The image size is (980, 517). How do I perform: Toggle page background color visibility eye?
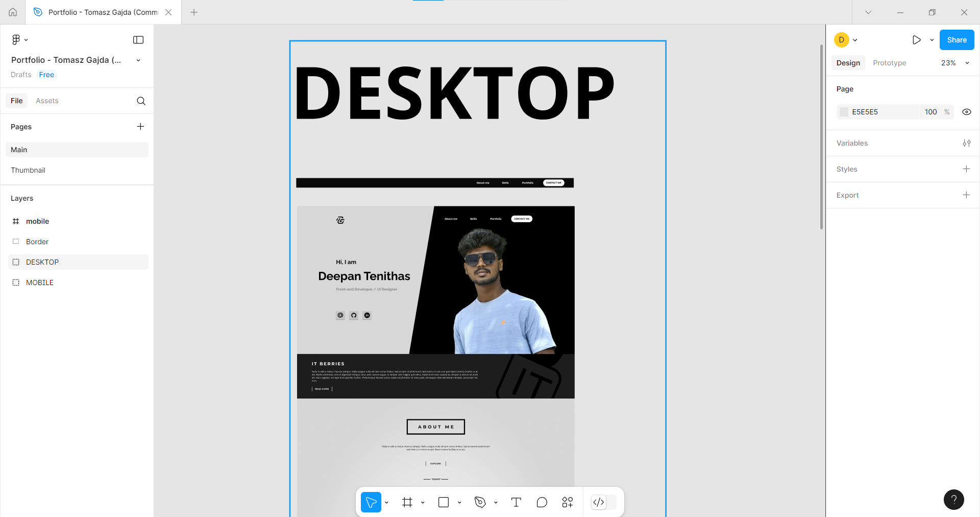[x=966, y=112]
